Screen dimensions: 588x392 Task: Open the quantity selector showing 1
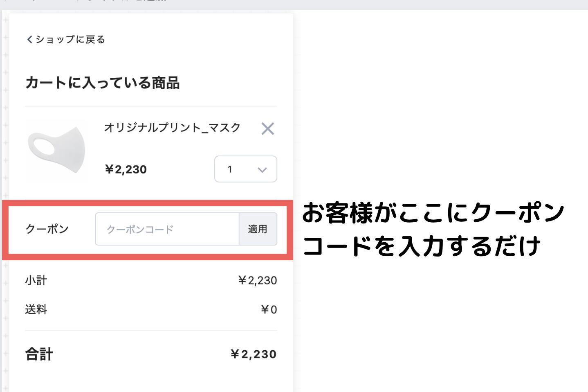tap(245, 169)
